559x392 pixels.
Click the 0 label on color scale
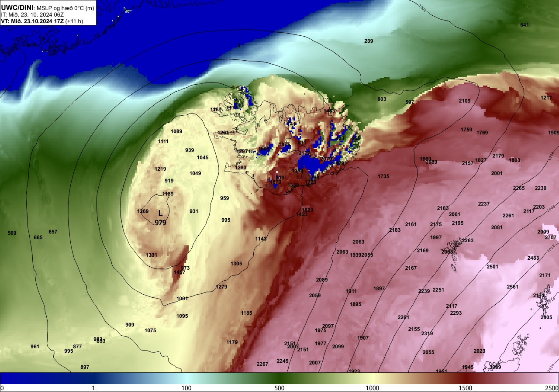pyautogui.click(x=2, y=388)
